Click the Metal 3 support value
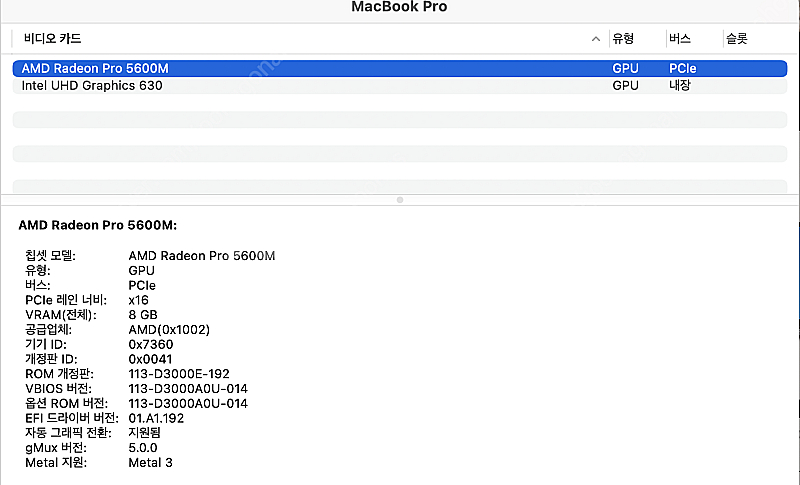The image size is (800, 485). click(151, 463)
